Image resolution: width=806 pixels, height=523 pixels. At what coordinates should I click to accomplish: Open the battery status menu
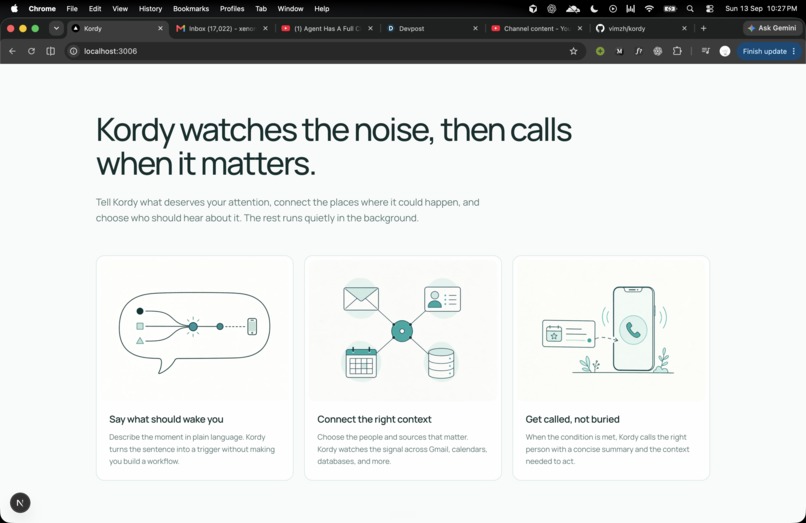(670, 9)
